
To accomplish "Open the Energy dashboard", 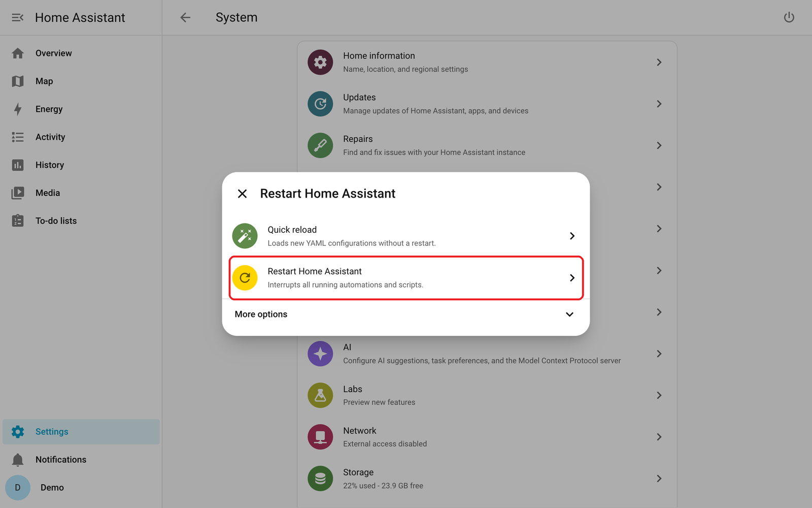I will [81, 109].
